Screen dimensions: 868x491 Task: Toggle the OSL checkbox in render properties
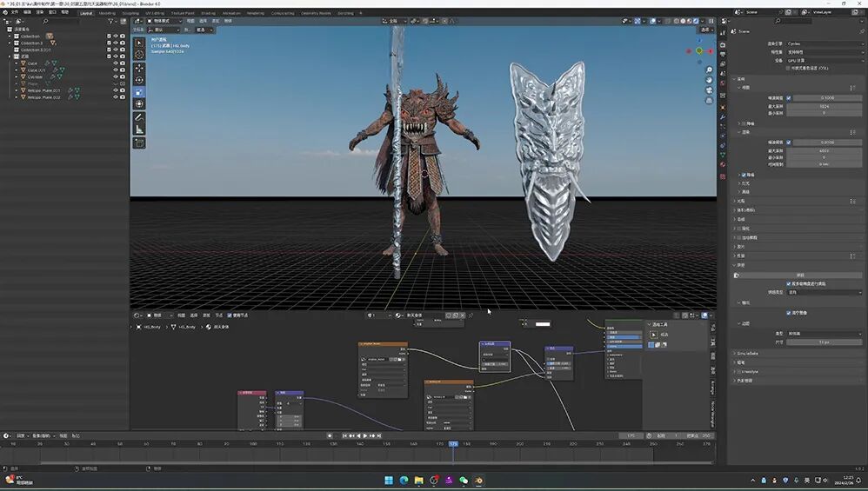[x=789, y=67]
